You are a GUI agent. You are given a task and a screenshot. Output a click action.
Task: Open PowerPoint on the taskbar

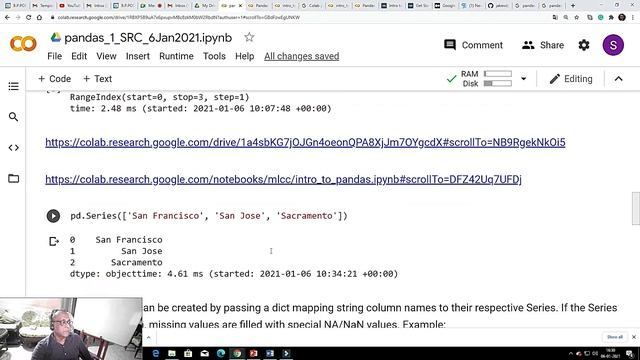click(x=253, y=353)
